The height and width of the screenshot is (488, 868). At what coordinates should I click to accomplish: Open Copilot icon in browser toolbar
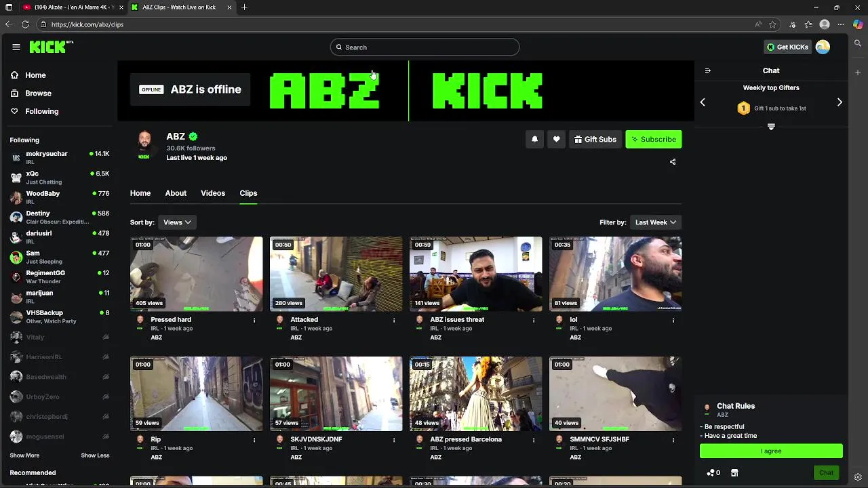[x=858, y=24]
